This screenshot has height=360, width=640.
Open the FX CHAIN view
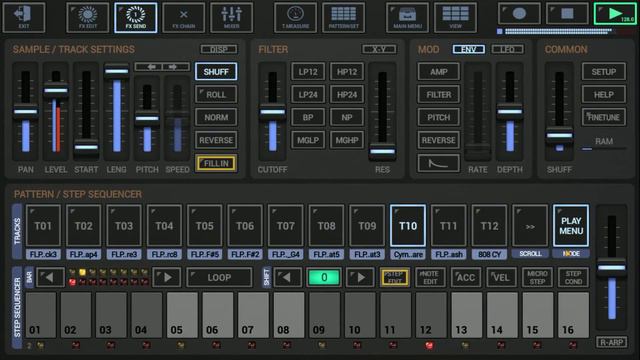pyautogui.click(x=184, y=17)
